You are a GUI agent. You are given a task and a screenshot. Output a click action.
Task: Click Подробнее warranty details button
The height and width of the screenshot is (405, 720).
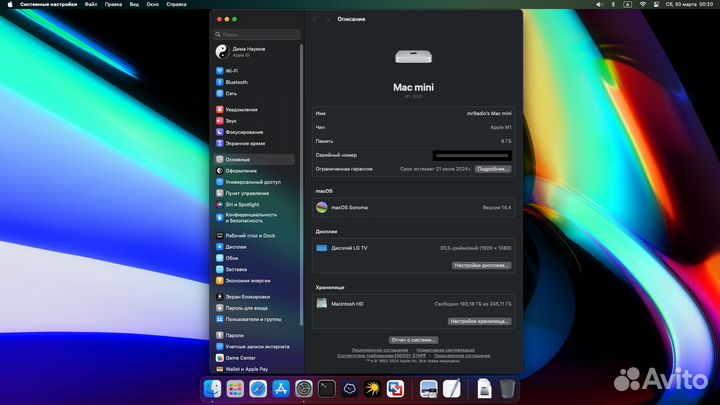coord(493,169)
